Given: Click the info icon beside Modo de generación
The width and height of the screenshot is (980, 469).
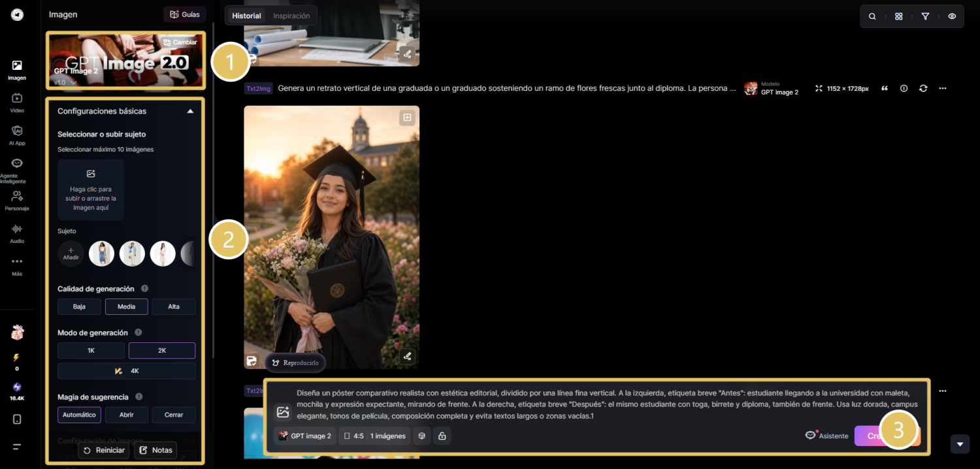Looking at the screenshot, I should click(138, 332).
